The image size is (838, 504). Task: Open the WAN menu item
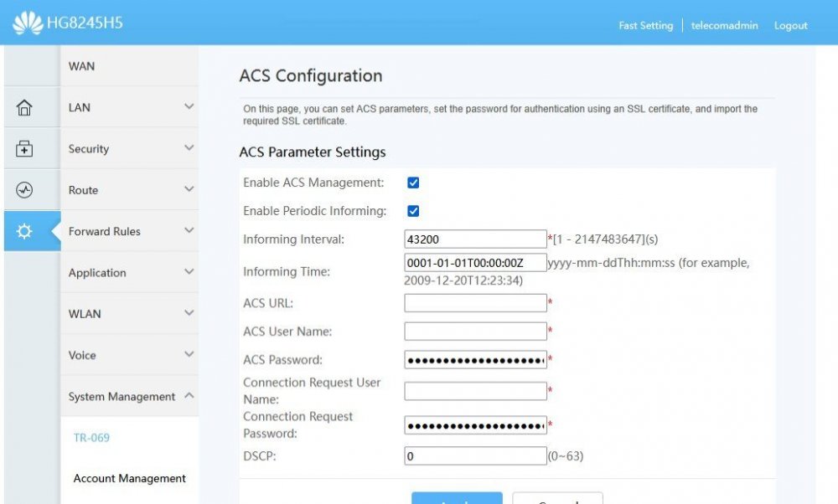[x=81, y=66]
